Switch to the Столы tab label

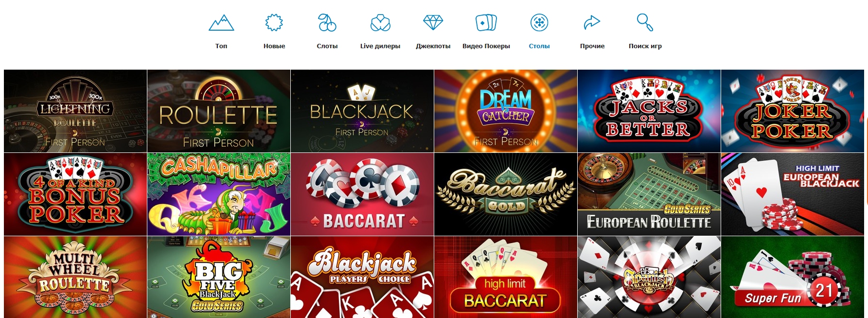[x=539, y=46]
